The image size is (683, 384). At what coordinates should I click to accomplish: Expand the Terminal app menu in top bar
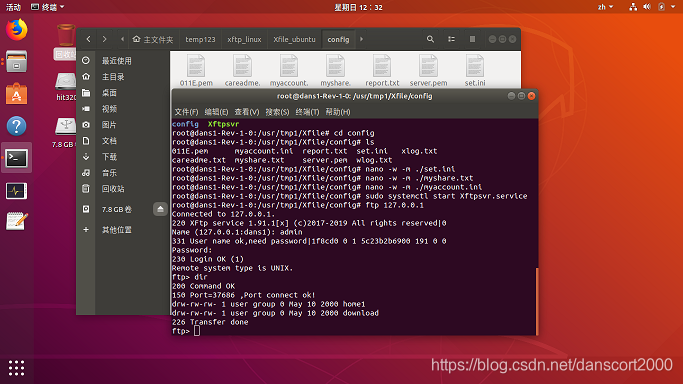click(x=48, y=7)
